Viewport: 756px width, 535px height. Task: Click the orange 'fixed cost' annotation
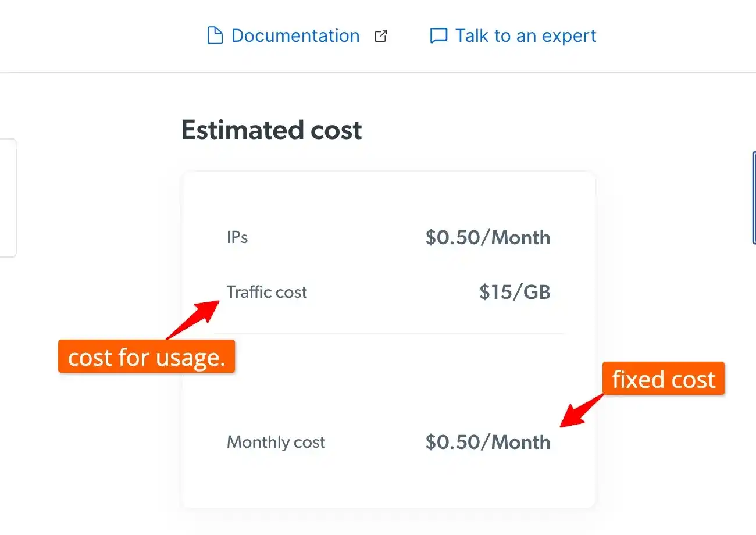pos(664,379)
